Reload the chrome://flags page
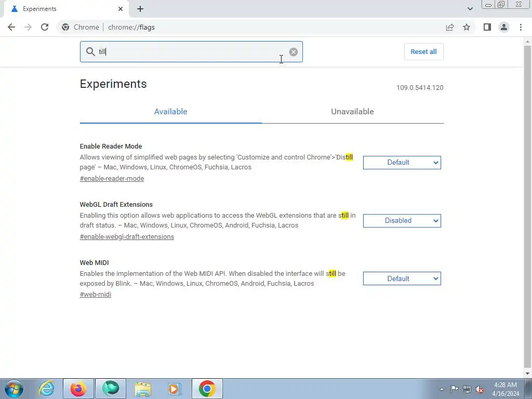This screenshot has height=399, width=532. point(45,27)
